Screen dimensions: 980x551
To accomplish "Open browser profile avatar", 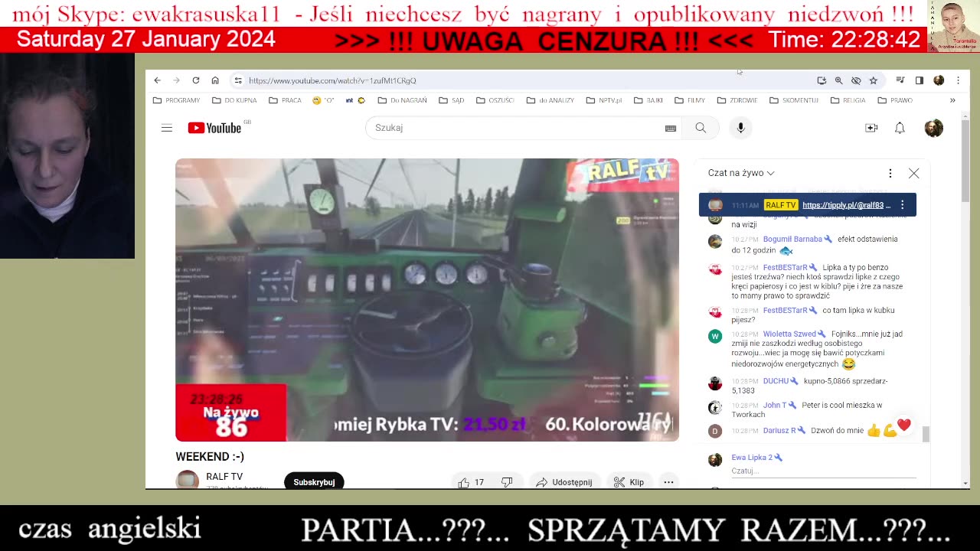I will tap(939, 80).
